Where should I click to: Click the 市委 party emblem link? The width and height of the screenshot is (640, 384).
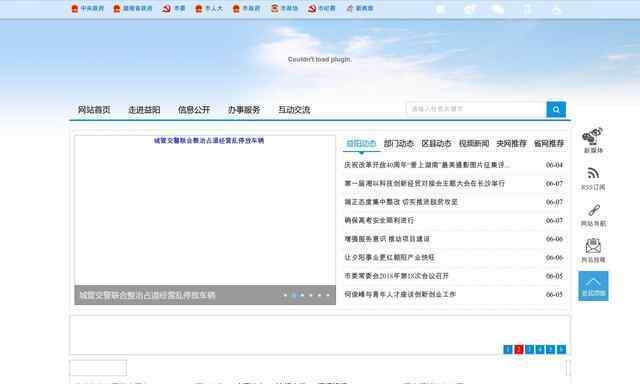[174, 9]
